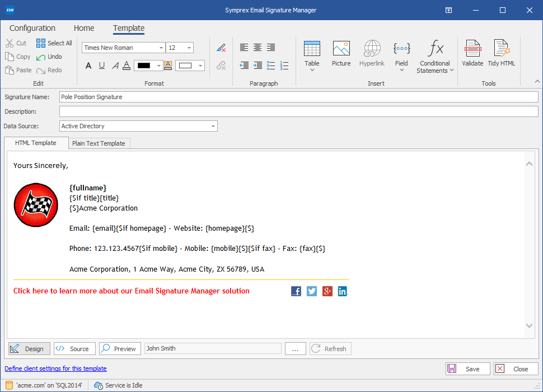Click the John Smith preview user field
Screen dimensions: 543x392
point(213,348)
